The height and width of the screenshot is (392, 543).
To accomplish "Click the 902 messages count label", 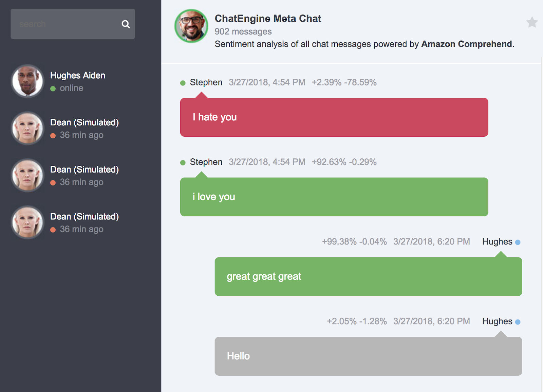I will (243, 32).
